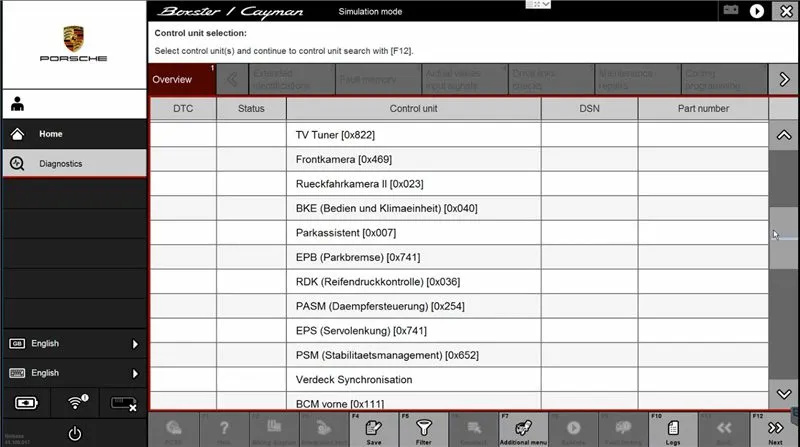Viewport: 800px width, 447px height.
Task: Click the Home house icon
Action: [x=17, y=134]
